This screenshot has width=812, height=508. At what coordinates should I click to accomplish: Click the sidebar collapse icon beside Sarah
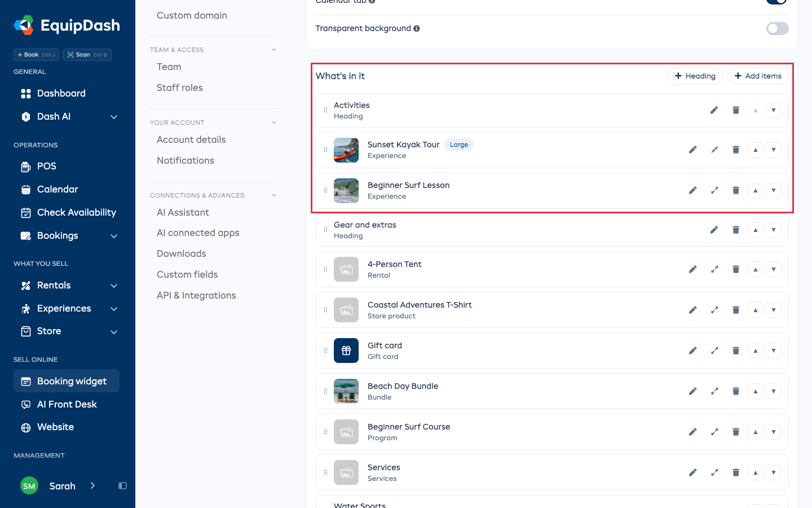coord(122,486)
